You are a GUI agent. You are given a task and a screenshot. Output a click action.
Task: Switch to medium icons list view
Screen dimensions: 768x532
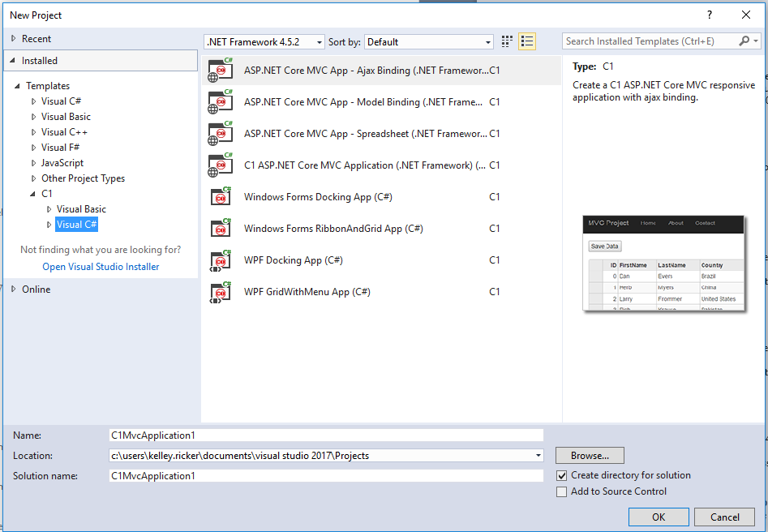pyautogui.click(x=527, y=41)
